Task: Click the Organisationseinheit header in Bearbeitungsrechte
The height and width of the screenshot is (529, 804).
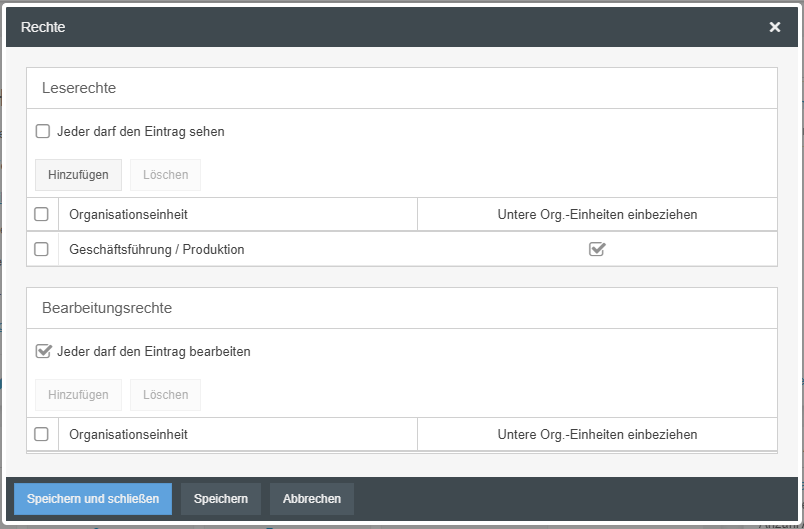Action: pyautogui.click(x=128, y=434)
